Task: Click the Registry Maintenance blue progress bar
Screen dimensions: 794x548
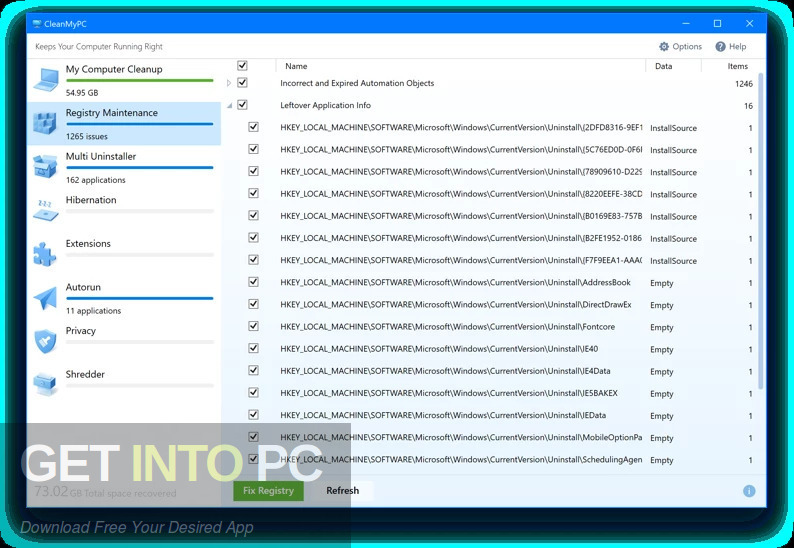Action: coord(139,124)
